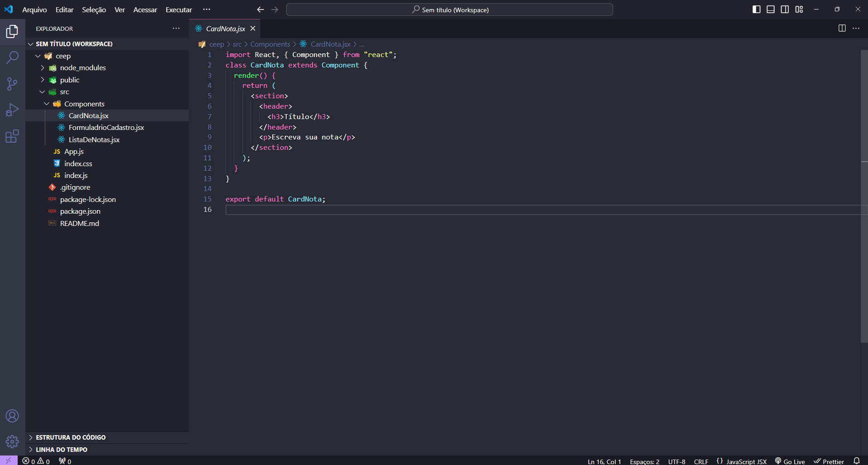Open the Extensions view icon
Viewport: 868px width, 465px height.
click(x=12, y=136)
